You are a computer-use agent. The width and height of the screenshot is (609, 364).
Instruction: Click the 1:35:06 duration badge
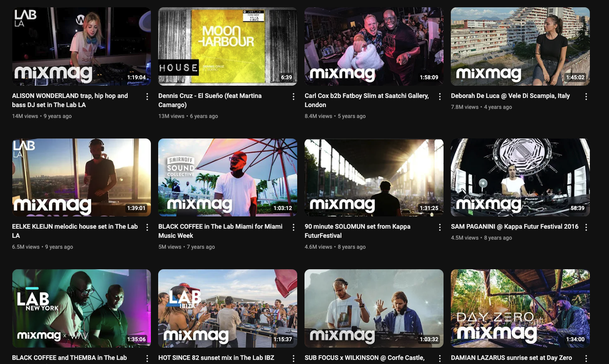click(x=137, y=339)
